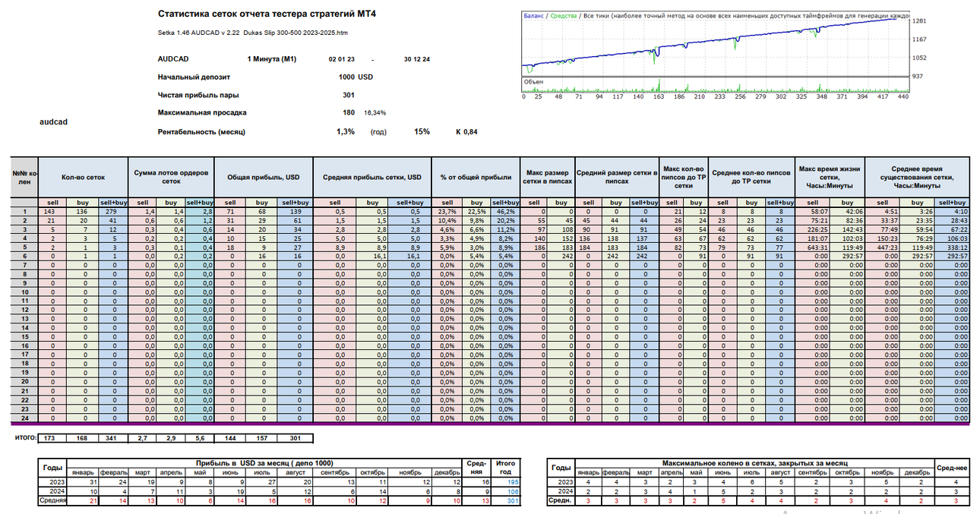980x514 pixels.
Task: Click the "Средний размер сетки в пипсах" header
Action: (616, 177)
